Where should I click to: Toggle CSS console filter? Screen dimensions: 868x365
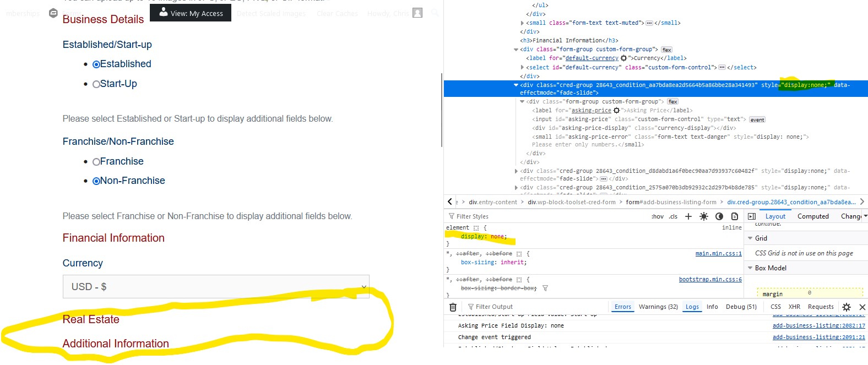pos(775,307)
